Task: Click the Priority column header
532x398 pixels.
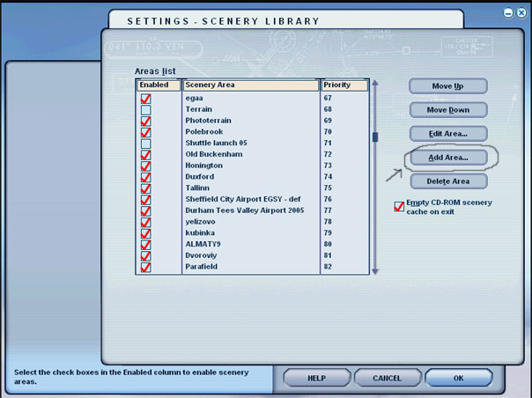Action: 344,85
